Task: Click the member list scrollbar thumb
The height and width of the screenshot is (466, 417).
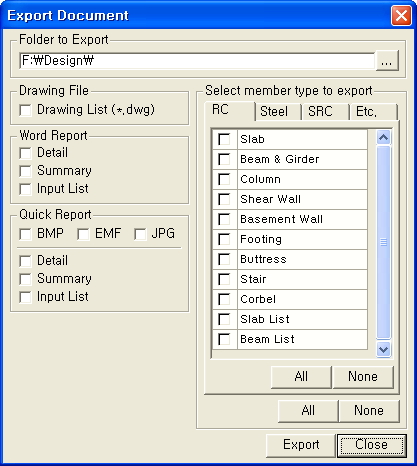Action: (x=383, y=242)
